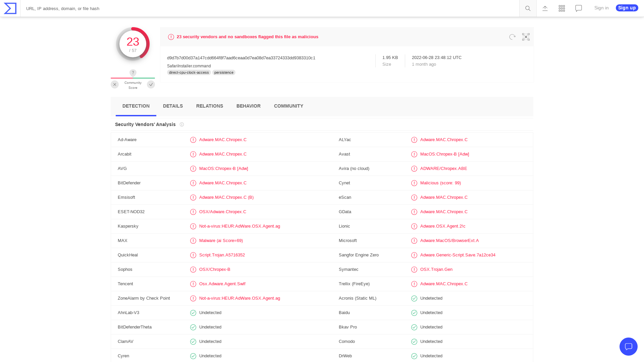The image size is (644, 362).
Task: Click the reanalyze file icon
Action: coord(512,37)
